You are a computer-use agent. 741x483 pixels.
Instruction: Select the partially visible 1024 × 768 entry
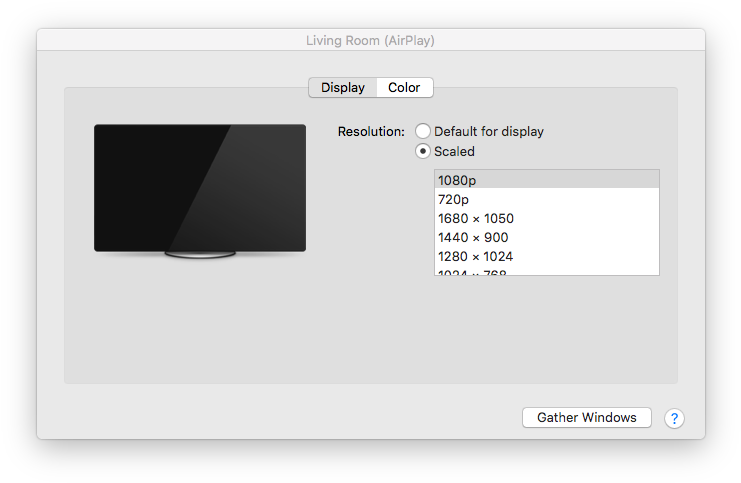coord(546,271)
